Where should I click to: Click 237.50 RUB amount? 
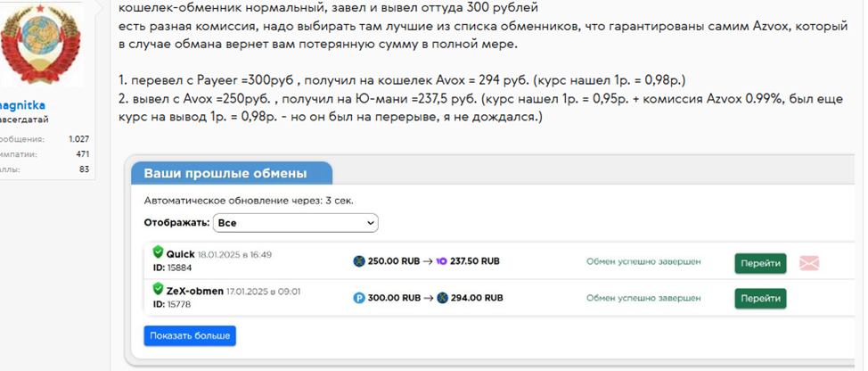point(474,260)
